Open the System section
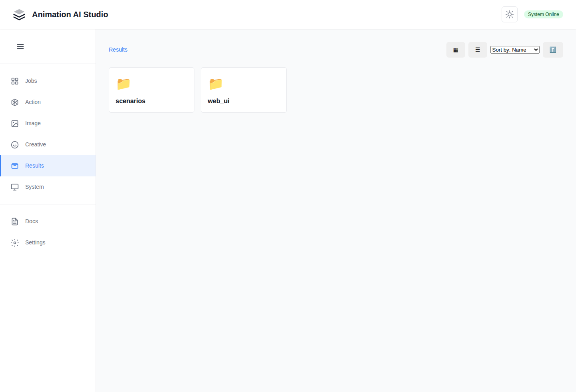The width and height of the screenshot is (576, 392). (x=34, y=187)
